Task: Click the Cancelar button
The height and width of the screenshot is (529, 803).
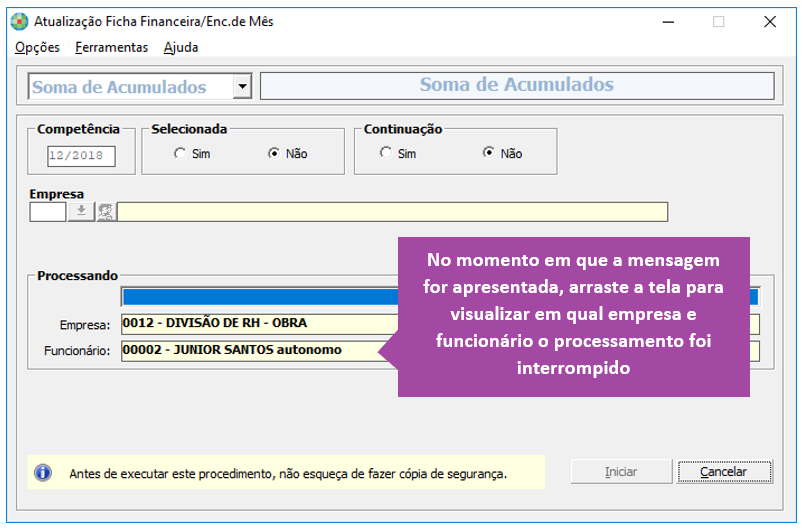Action: click(x=724, y=472)
